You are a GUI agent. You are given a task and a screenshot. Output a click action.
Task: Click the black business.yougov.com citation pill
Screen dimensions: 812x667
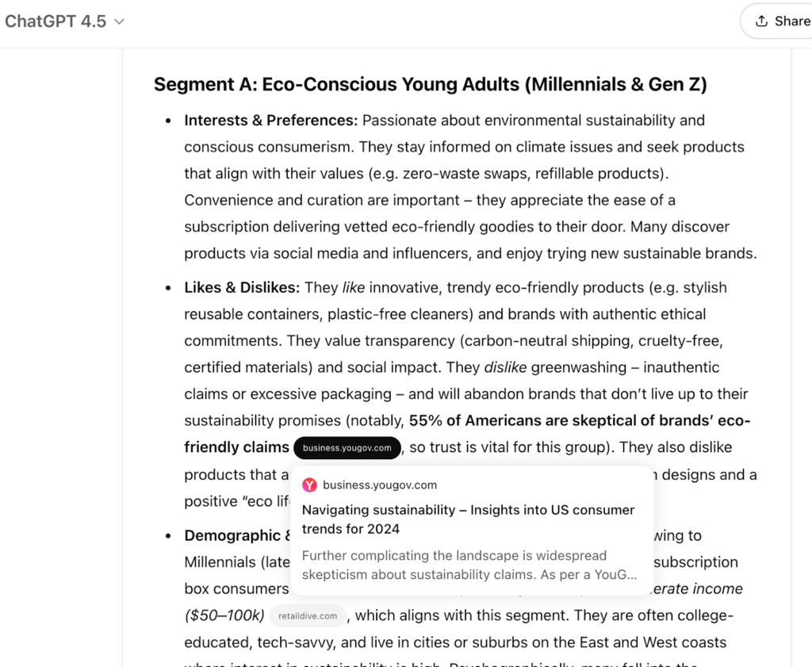click(x=347, y=447)
